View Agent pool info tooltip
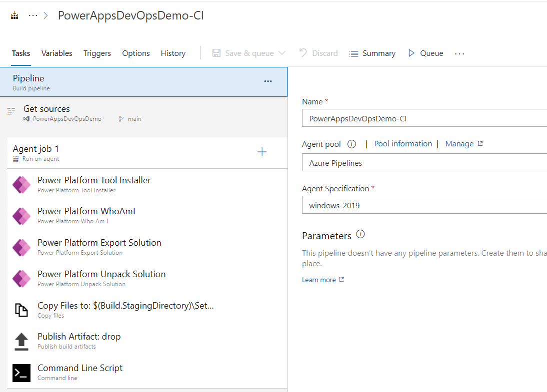This screenshot has width=547, height=392. coord(351,144)
